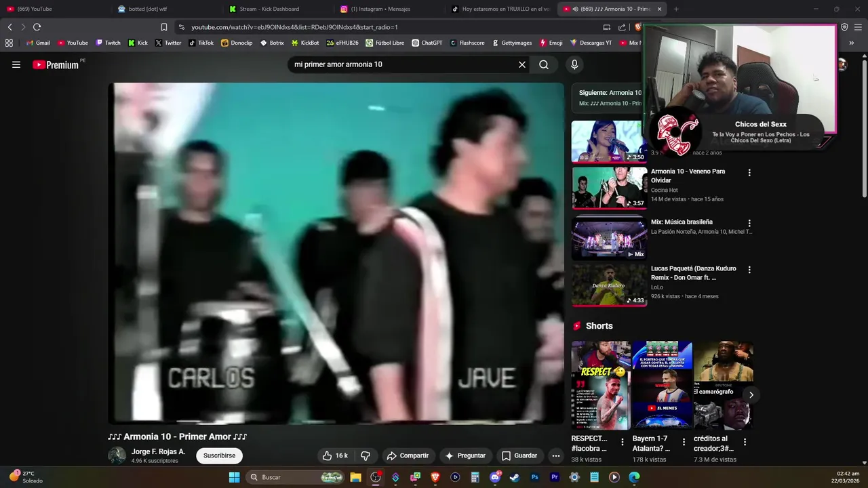Viewport: 868px width, 488px height.
Task: Open options for RESPECT short
Action: (623, 442)
